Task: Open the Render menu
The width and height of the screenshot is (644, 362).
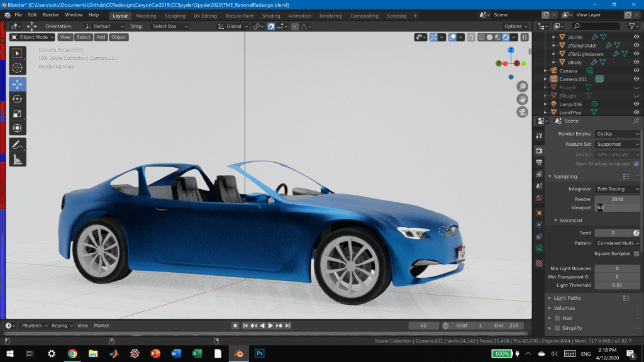Action: 50,14
